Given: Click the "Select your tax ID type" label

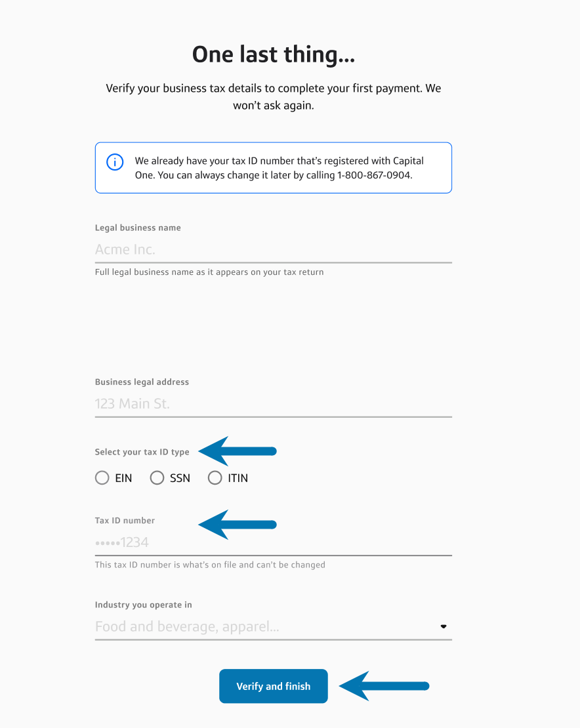Looking at the screenshot, I should pos(142,452).
